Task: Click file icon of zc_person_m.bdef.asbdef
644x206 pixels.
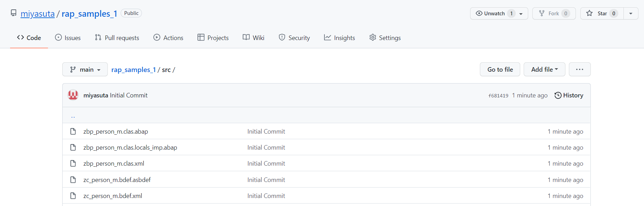Action: (73, 180)
